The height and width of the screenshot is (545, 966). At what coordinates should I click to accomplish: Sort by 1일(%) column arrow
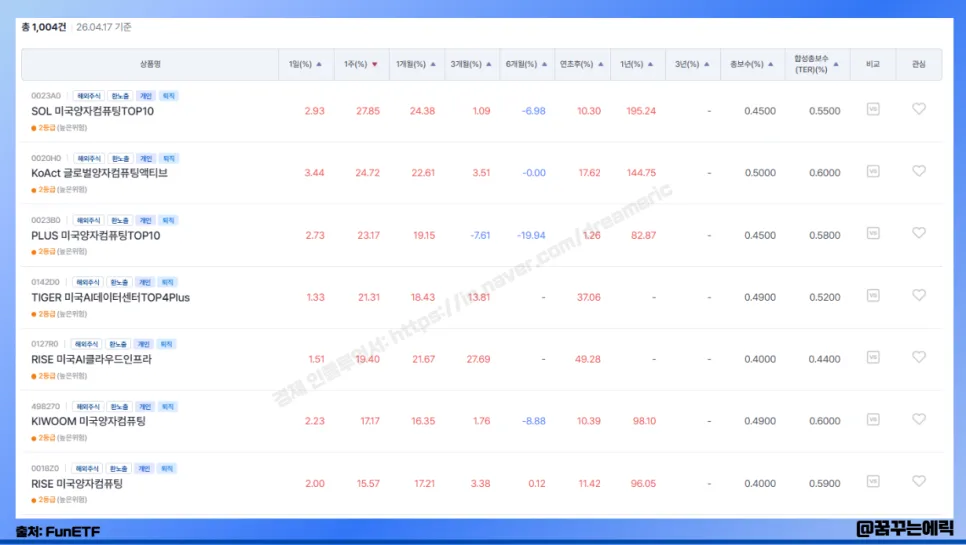click(319, 64)
